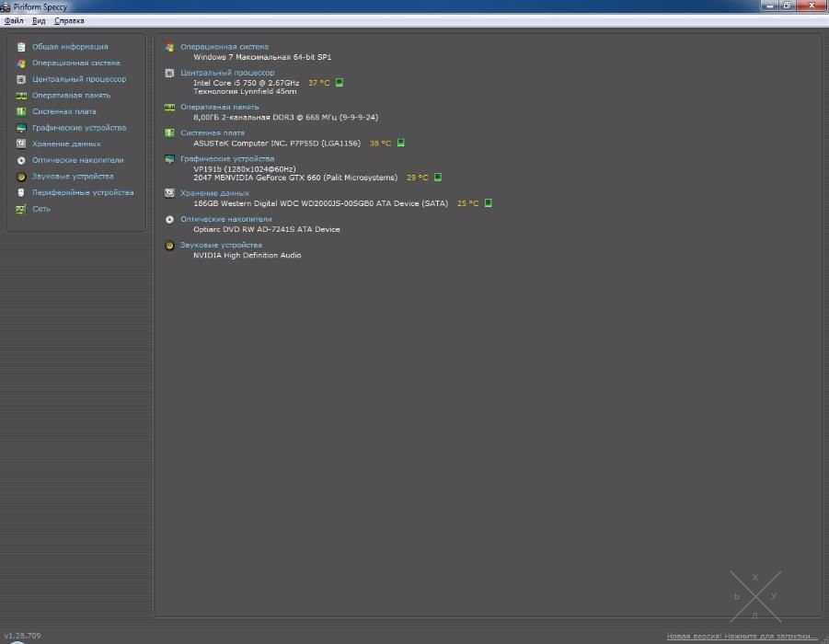Click Western Digital WDC ATA Device text
829x644 pixels.
(x=320, y=203)
